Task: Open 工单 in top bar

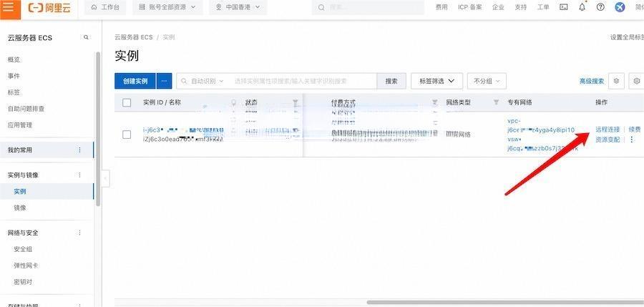Action: pos(543,7)
